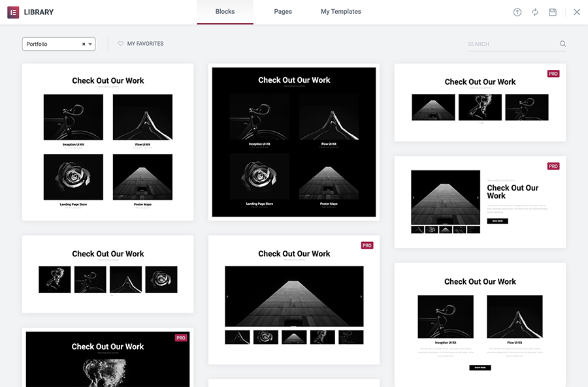Expand the Portfolio category dropdown arrow
588x387 pixels.
point(90,44)
